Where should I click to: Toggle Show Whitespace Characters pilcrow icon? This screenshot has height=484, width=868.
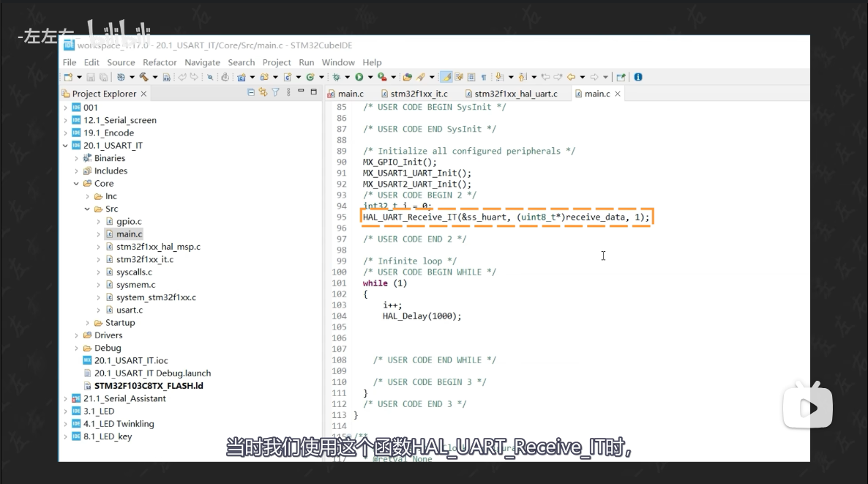(x=484, y=77)
